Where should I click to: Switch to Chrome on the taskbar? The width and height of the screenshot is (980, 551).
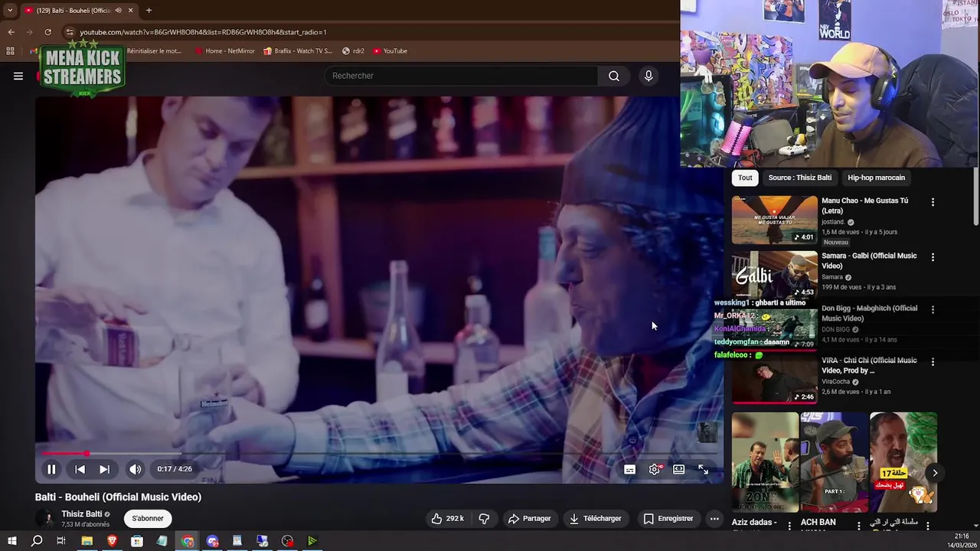pyautogui.click(x=188, y=541)
